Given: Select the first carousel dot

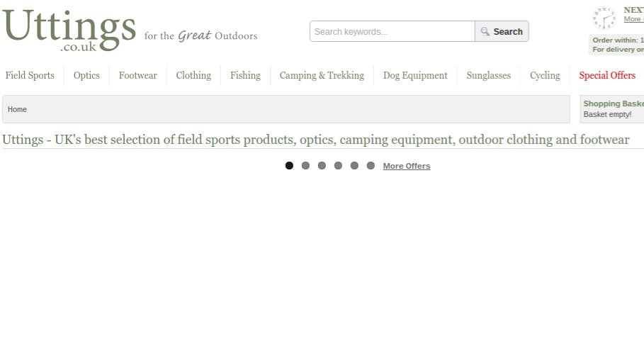Looking at the screenshot, I should (x=289, y=165).
